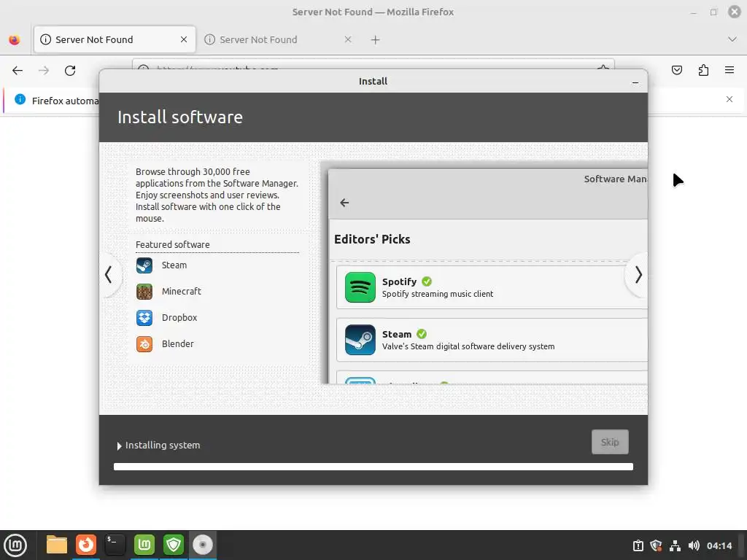
Task: Open the Firefox extensions puzzle icon
Action: (703, 71)
